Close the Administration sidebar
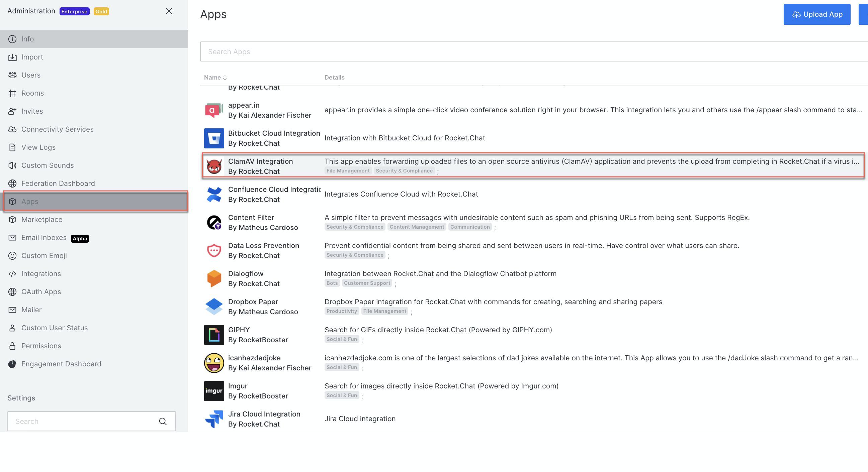The image size is (868, 472). coord(169,11)
